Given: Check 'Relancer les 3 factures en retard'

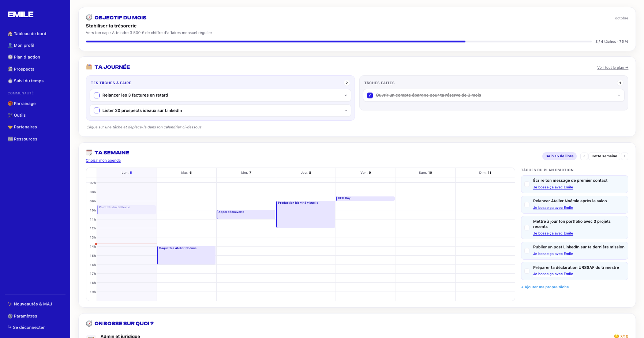Looking at the screenshot, I should coord(97,95).
